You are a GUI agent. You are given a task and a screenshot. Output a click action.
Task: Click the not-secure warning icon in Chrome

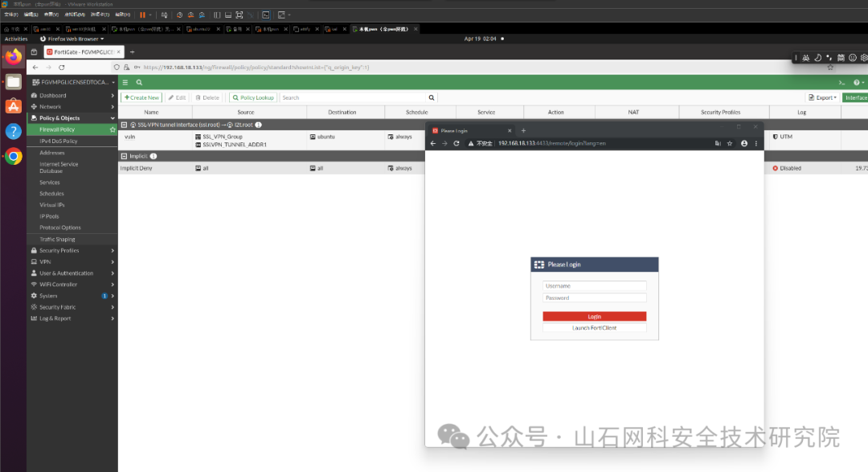470,143
